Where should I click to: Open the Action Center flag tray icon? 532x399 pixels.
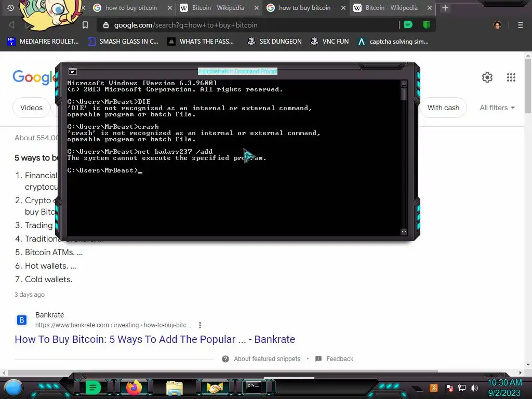449,388
